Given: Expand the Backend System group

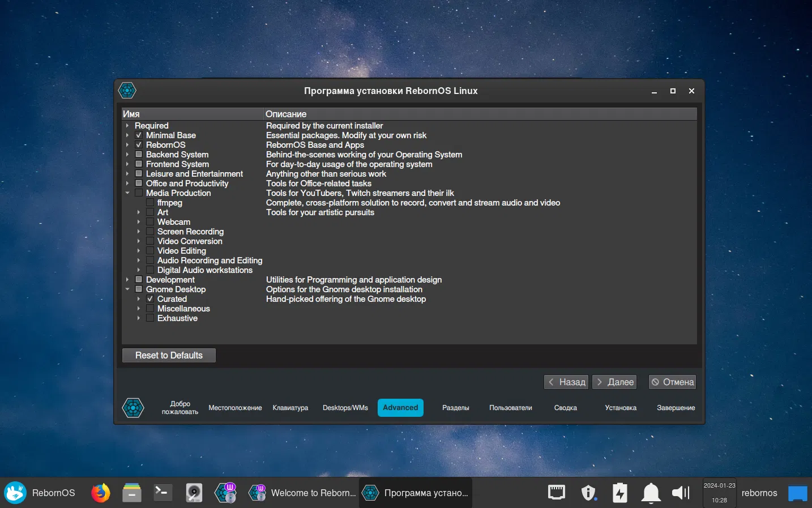Looking at the screenshot, I should click(127, 155).
